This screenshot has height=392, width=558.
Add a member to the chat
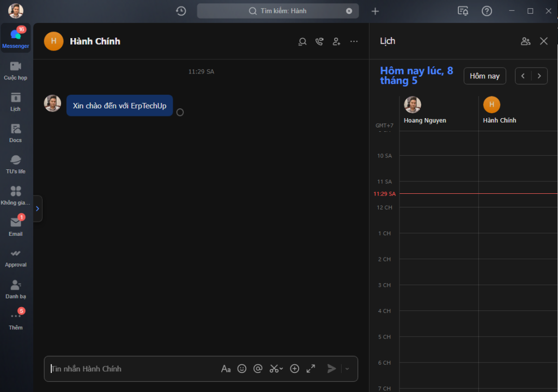pyautogui.click(x=337, y=41)
